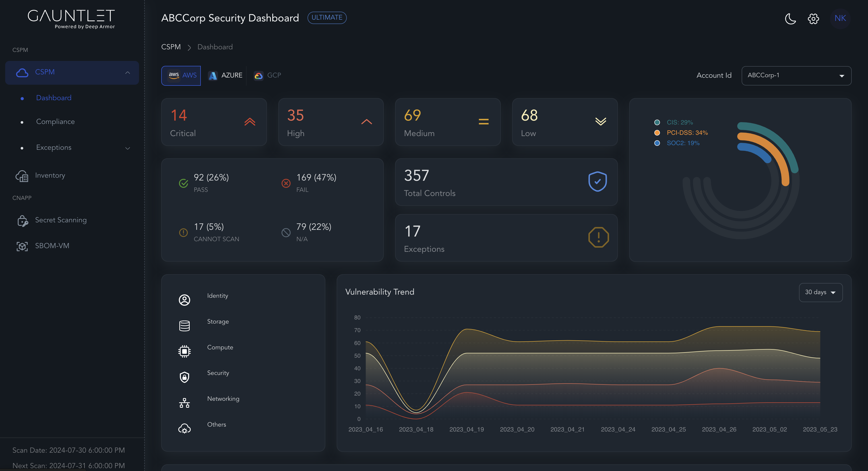Enable the GCP provider tab
This screenshot has width=868, height=471.
tap(267, 75)
